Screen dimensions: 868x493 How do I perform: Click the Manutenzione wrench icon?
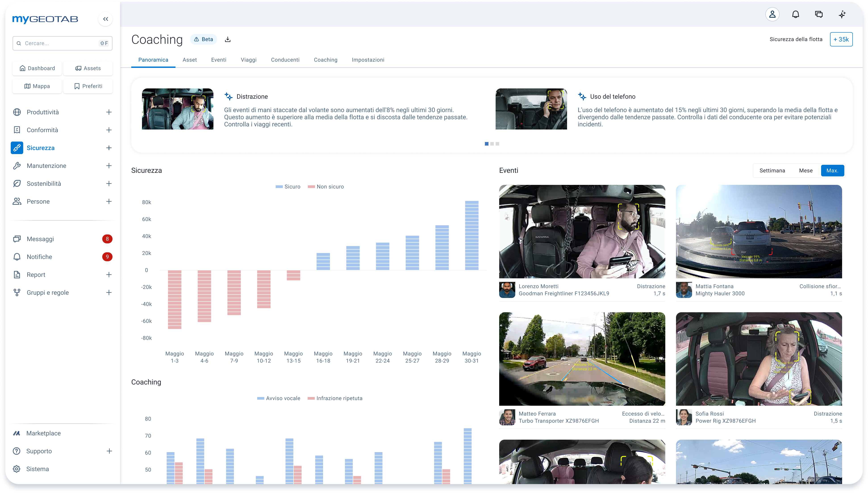tap(17, 166)
